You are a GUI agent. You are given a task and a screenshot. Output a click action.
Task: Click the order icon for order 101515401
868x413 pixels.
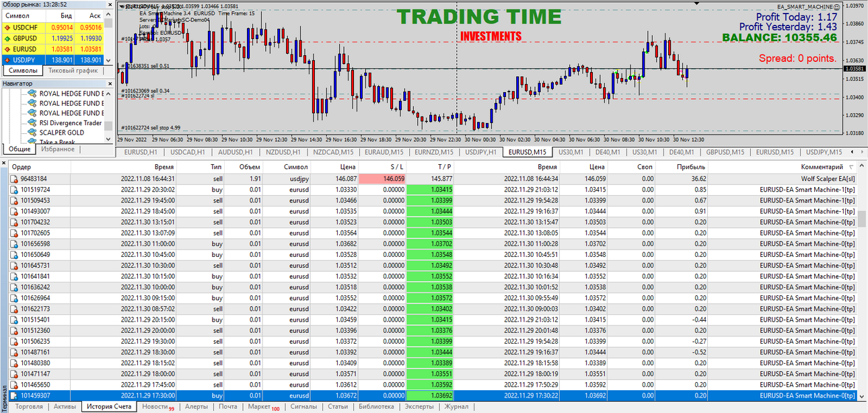pos(14,320)
